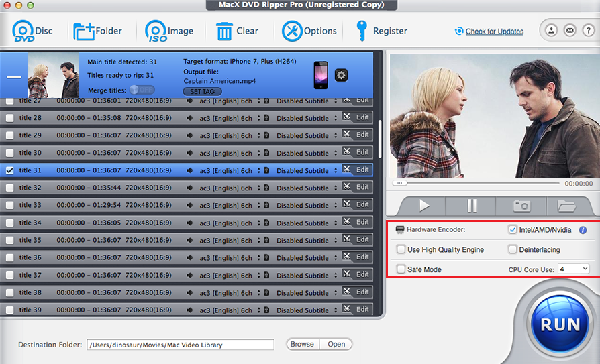Clear the title list with trash icon
The height and width of the screenshot is (364, 600).
pos(224,31)
